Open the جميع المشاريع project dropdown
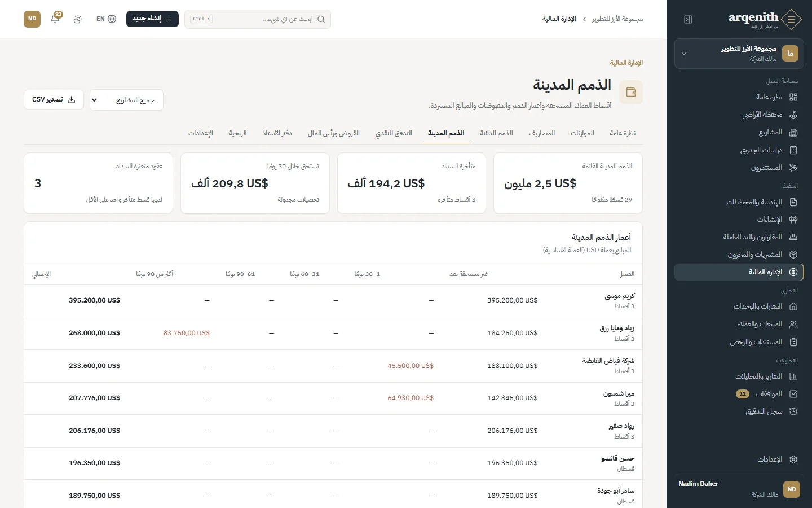The image size is (812, 508). [x=126, y=100]
